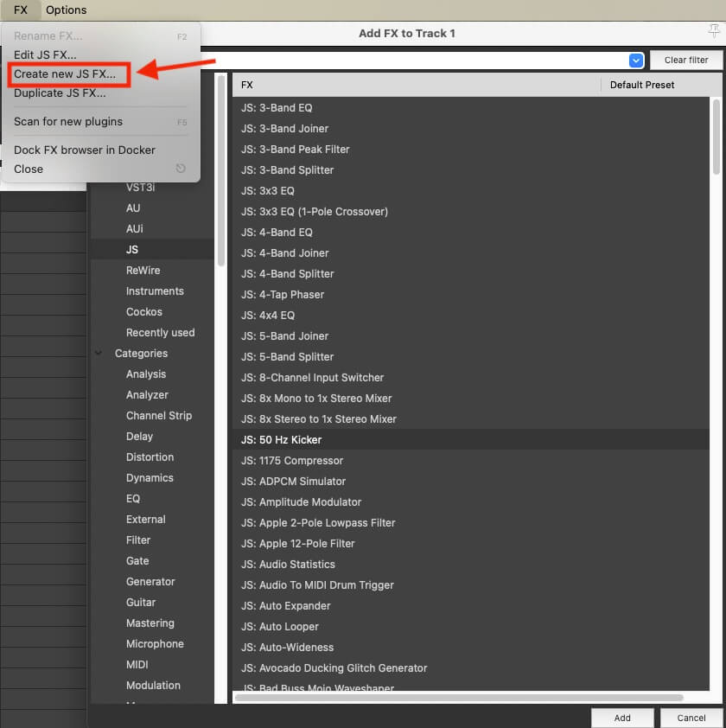The width and height of the screenshot is (726, 728).
Task: Select the JS plugin type in sidebar
Action: (x=132, y=250)
